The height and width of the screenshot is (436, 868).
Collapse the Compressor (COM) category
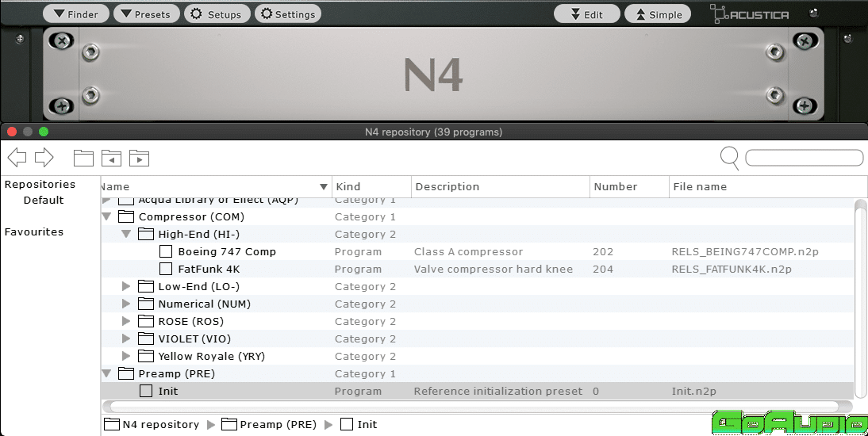(107, 217)
